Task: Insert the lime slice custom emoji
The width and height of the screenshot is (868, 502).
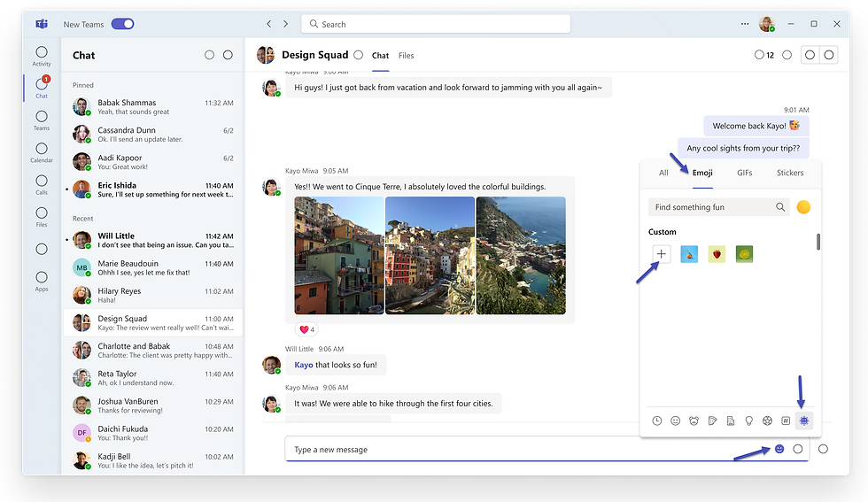Action: tap(745, 254)
